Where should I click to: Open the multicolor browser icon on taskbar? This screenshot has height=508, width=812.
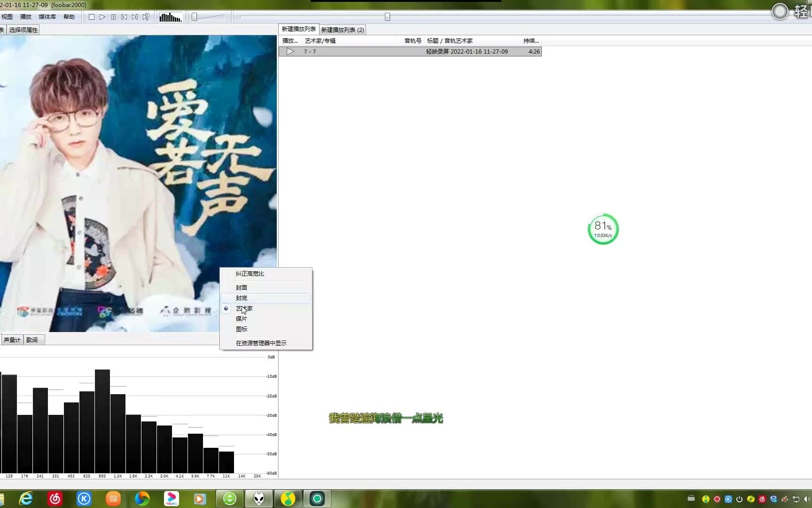click(x=142, y=499)
